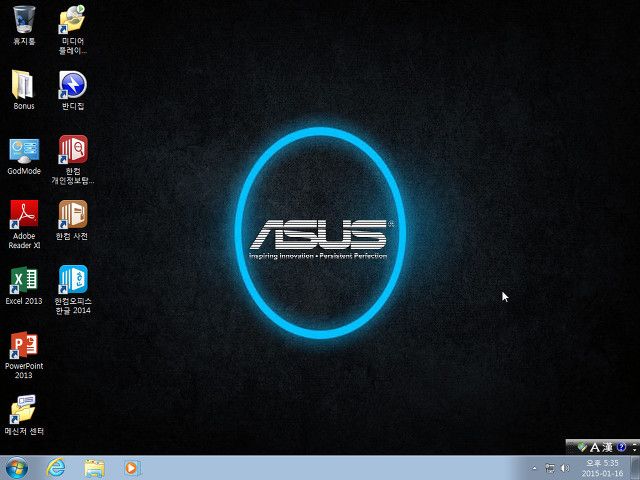The width and height of the screenshot is (640, 480).
Task: Select the Hancom Office Hangul 2014 icon
Action: (73, 290)
